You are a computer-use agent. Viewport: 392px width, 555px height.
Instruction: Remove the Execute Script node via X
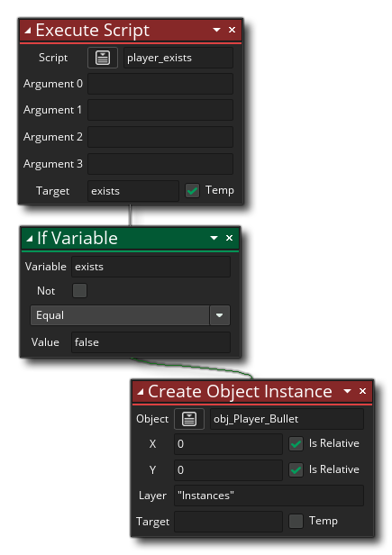(232, 30)
